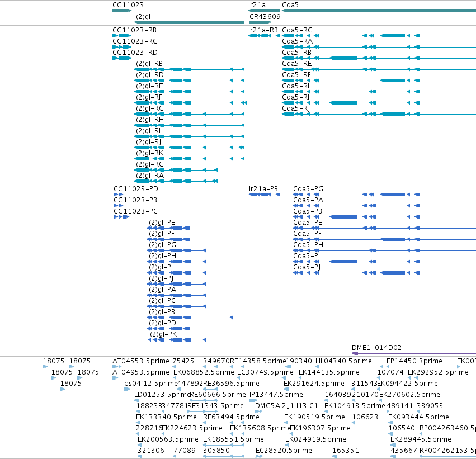Click the Cda5-RB transcript label
Screen dimensions: 476x459
click(296, 53)
